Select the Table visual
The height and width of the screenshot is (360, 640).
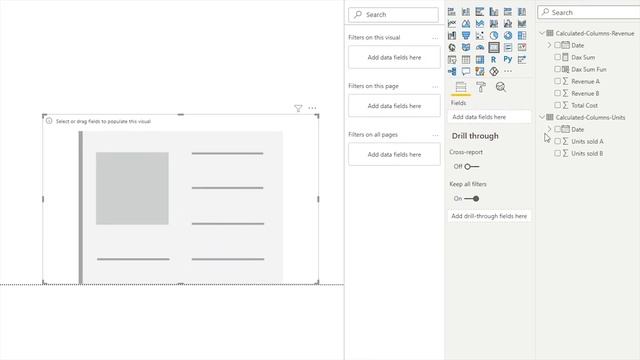pyautogui.click(x=466, y=60)
